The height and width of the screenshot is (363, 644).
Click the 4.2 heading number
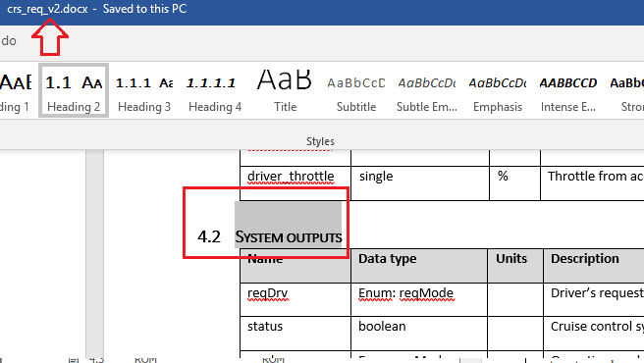click(x=209, y=236)
